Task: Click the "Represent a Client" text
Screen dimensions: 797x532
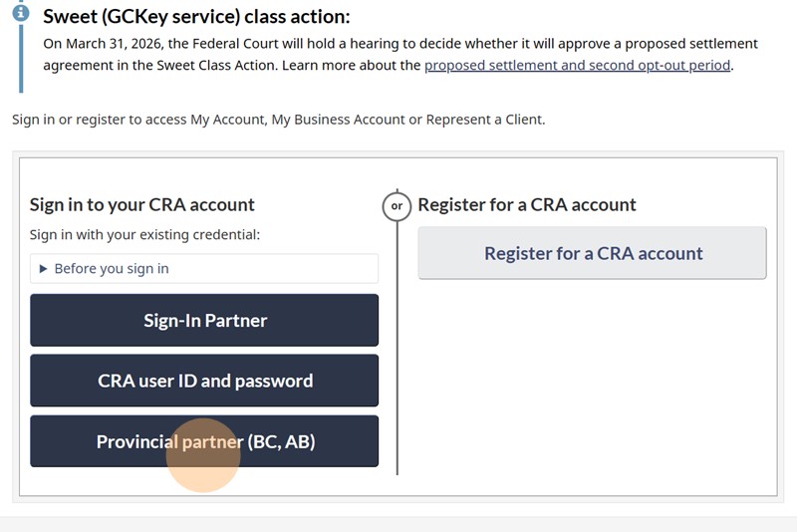Action: pos(484,120)
